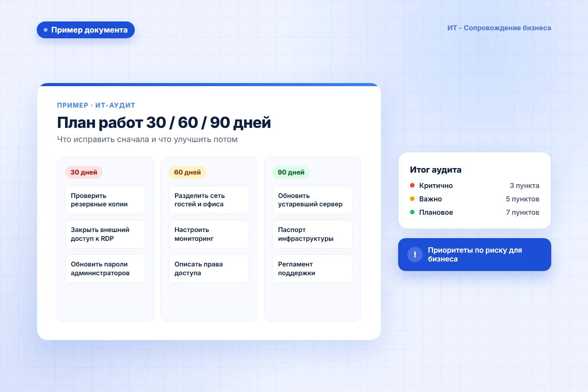Open the Проверить резервные копии card

click(105, 200)
